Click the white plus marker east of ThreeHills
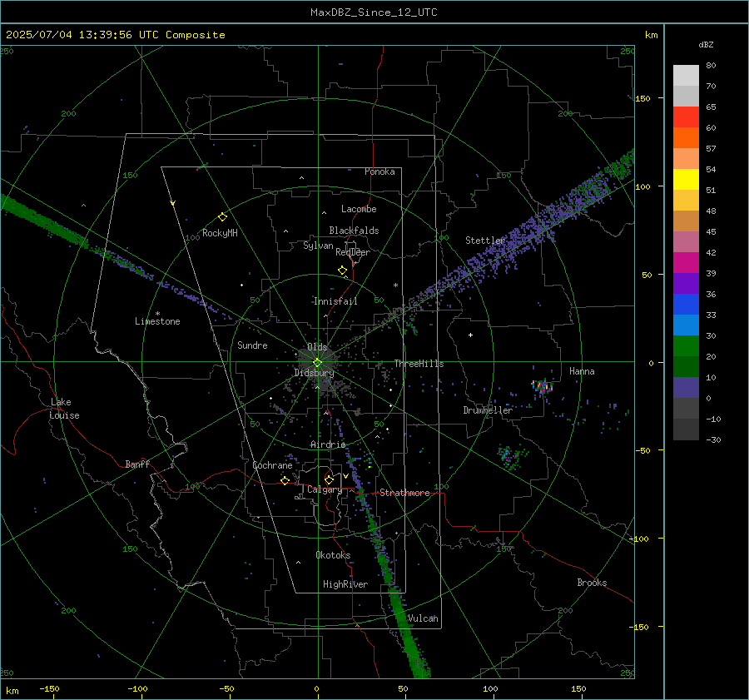The image size is (749, 700). [470, 335]
